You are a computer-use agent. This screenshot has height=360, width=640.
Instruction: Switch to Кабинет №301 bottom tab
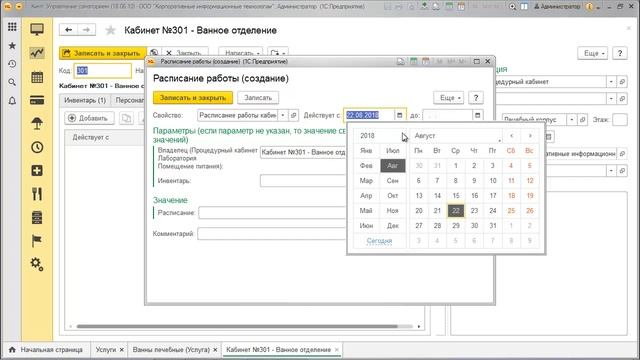[278, 350]
